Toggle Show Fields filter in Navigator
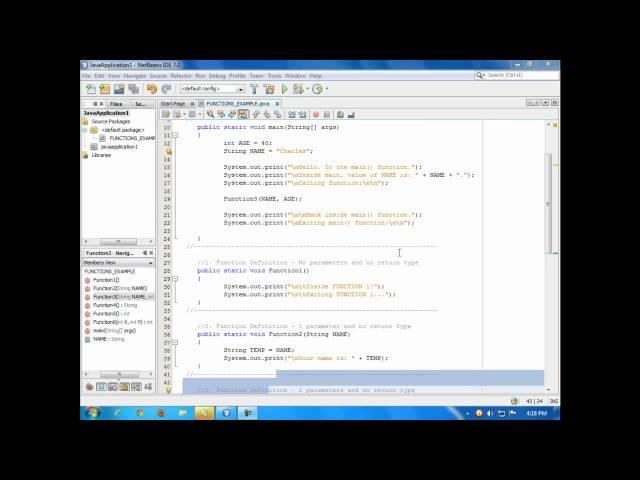Screen dimensions: 640x480 [101, 386]
